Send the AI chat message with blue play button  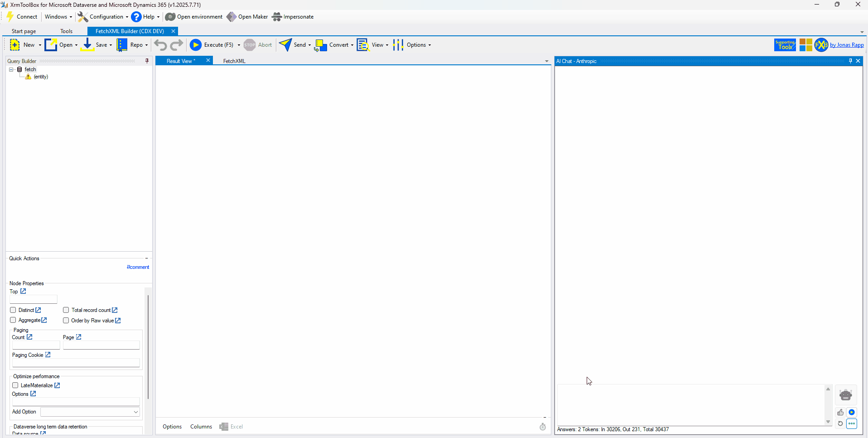click(852, 412)
